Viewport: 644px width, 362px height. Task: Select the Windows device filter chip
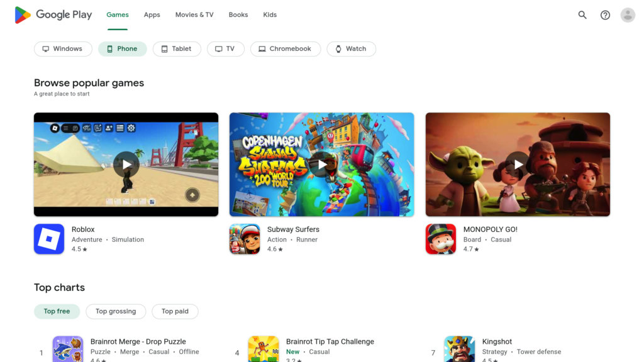pos(64,49)
